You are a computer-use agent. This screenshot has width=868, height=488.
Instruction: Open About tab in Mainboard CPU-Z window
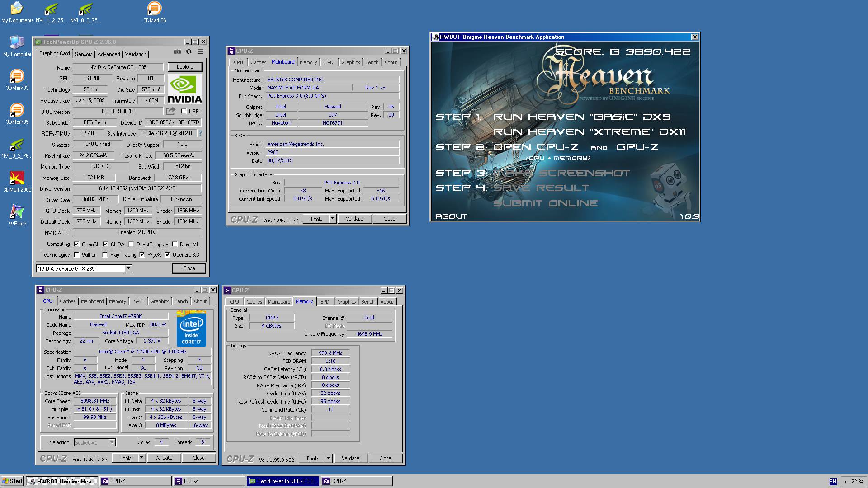[391, 62]
